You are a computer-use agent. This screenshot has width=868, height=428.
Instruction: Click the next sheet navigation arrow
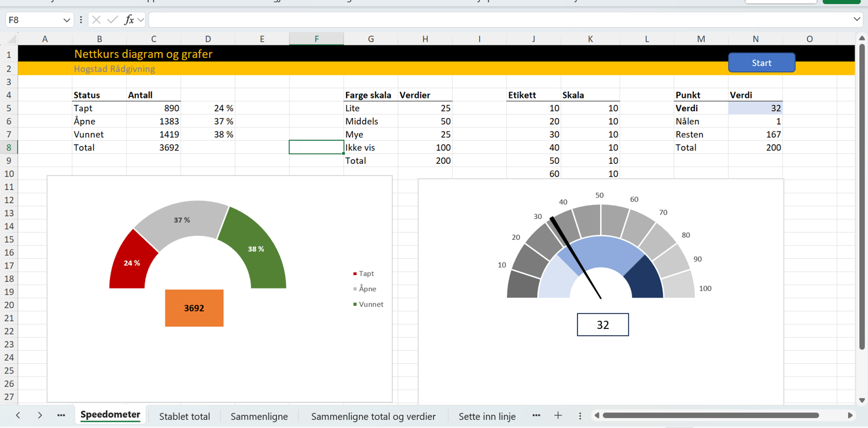pos(39,415)
